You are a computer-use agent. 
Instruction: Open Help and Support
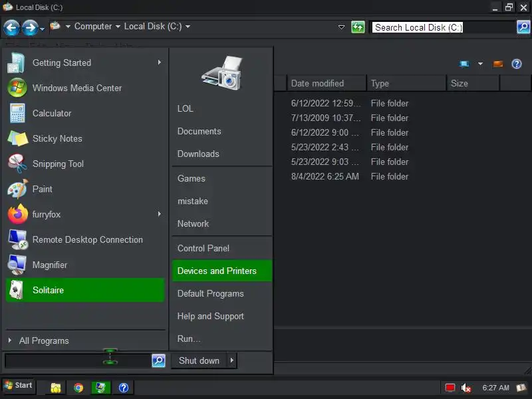pyautogui.click(x=210, y=317)
